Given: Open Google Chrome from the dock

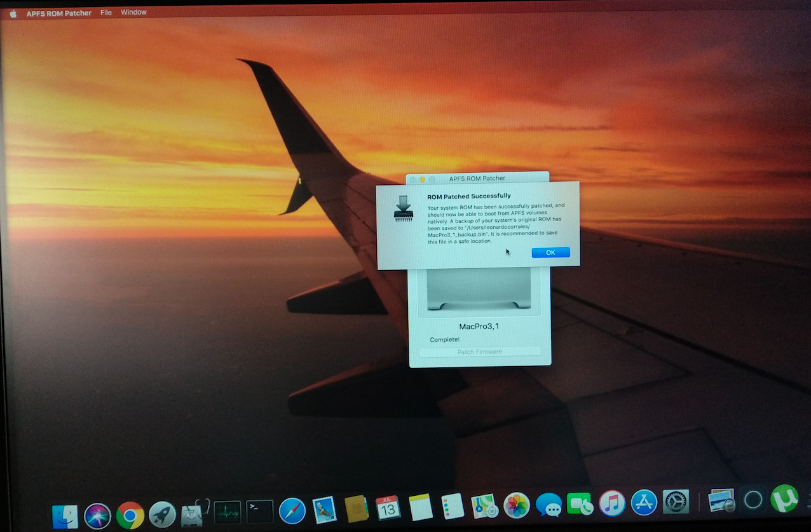Looking at the screenshot, I should (x=130, y=515).
